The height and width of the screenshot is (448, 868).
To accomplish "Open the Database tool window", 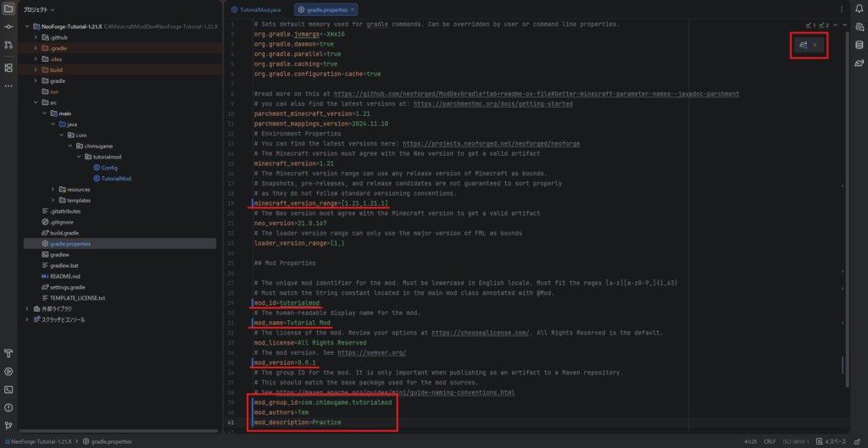I will [858, 45].
